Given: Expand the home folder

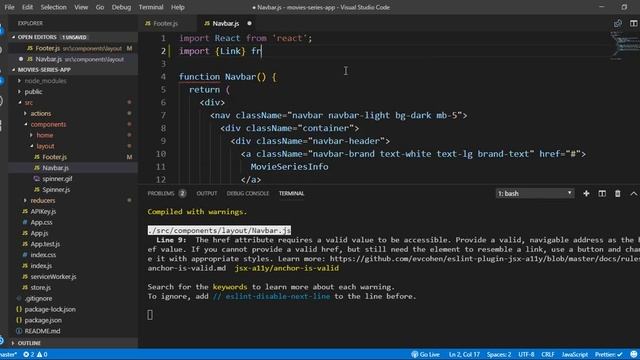Looking at the screenshot, I should pos(44,135).
